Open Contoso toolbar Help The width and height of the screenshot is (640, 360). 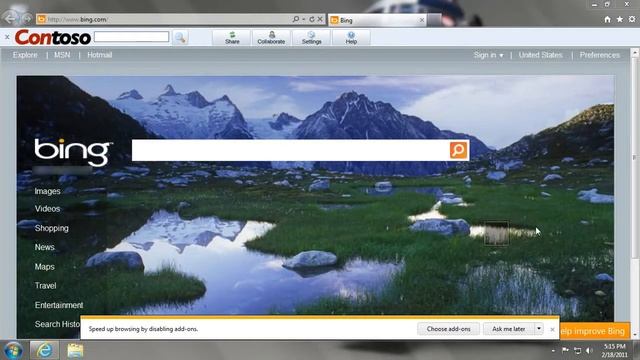point(351,38)
